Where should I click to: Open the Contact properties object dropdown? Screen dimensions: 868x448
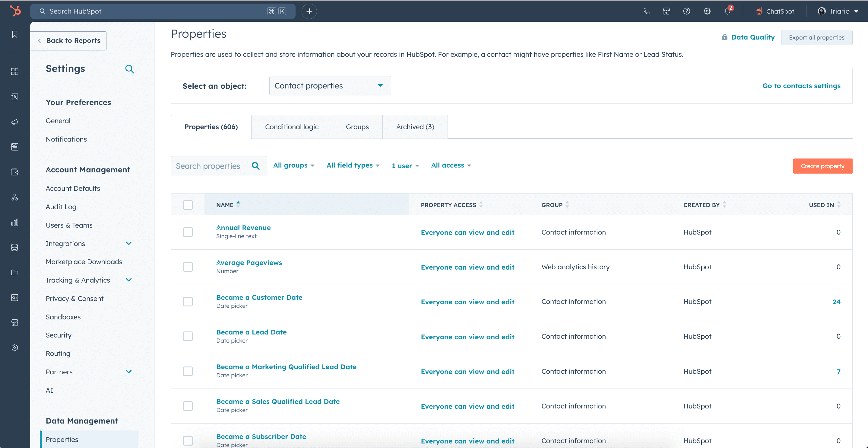[330, 86]
